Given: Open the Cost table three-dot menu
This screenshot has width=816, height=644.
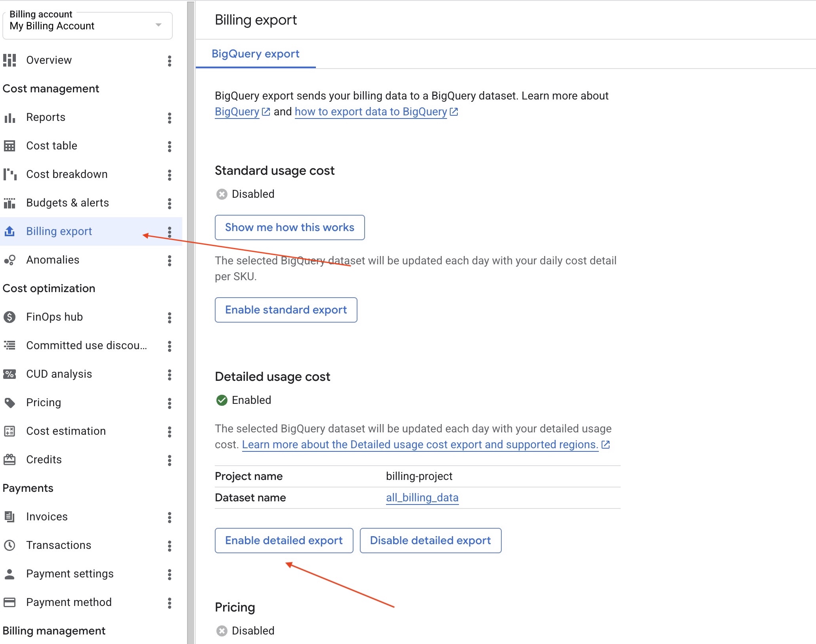Looking at the screenshot, I should 170,146.
